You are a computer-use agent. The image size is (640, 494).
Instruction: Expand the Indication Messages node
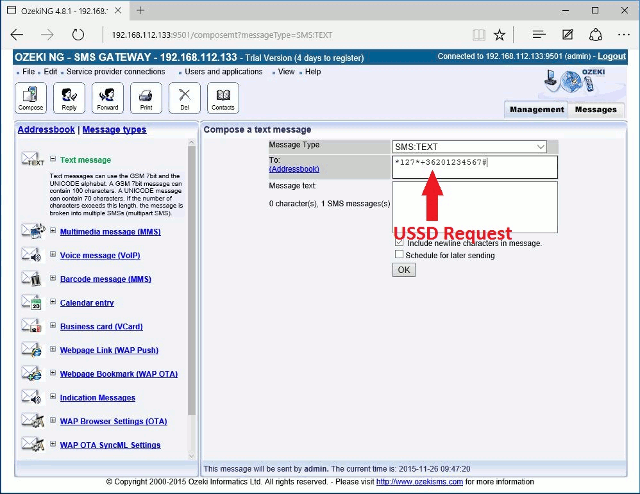pos(53,396)
